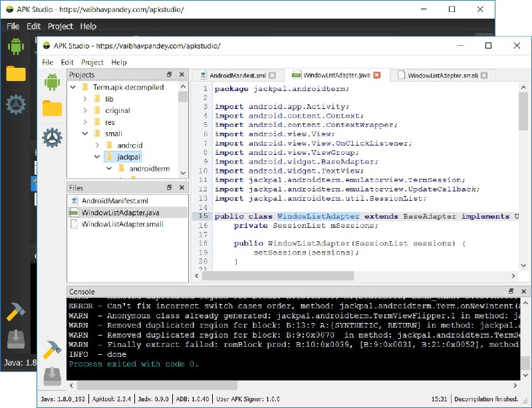Close the WindowListAdapter.java tab
Screen dimensions: 532x408
(377, 75)
